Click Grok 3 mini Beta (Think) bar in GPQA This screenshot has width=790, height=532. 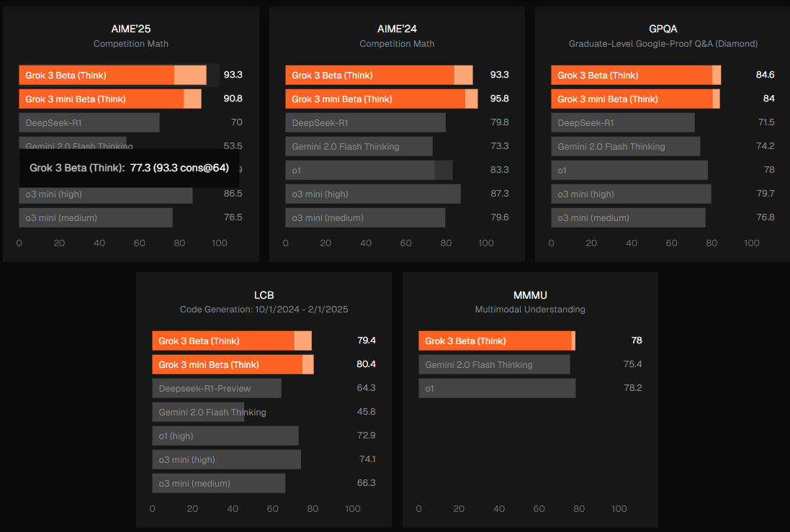tap(635, 99)
